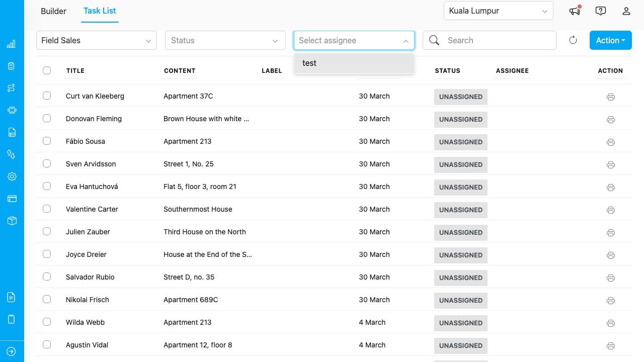Open the Kuala Lumpur location dropdown

pos(498,11)
